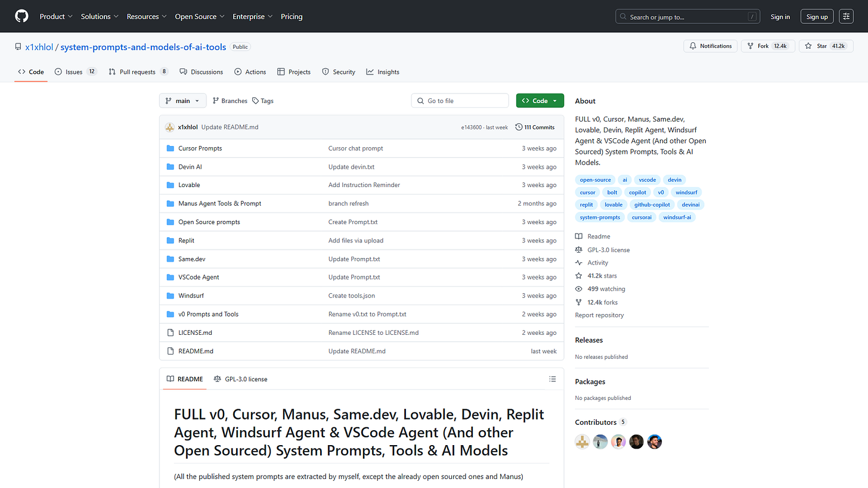Open the README outline list icon
This screenshot has height=488, width=868.
tap(553, 379)
